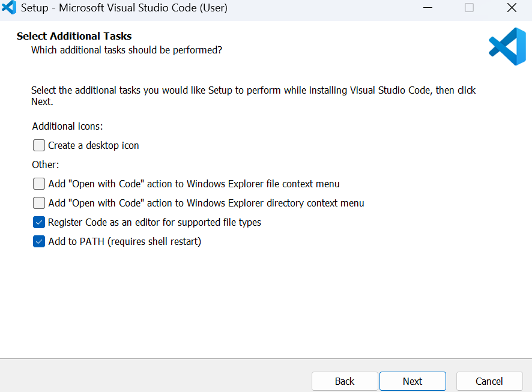Proceed by clicking the Next button
532x392 pixels.
tap(413, 381)
